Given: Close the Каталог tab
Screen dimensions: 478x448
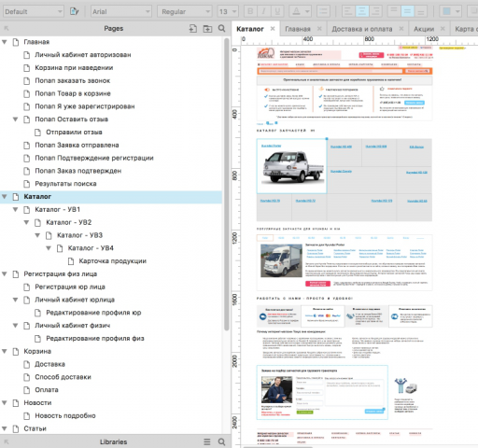Looking at the screenshot, I should (x=273, y=29).
